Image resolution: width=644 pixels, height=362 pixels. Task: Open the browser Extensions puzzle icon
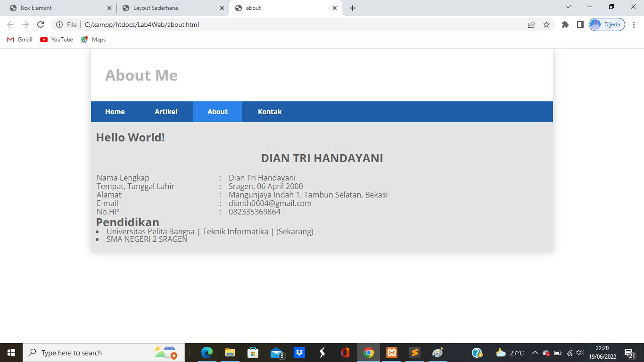click(x=565, y=25)
